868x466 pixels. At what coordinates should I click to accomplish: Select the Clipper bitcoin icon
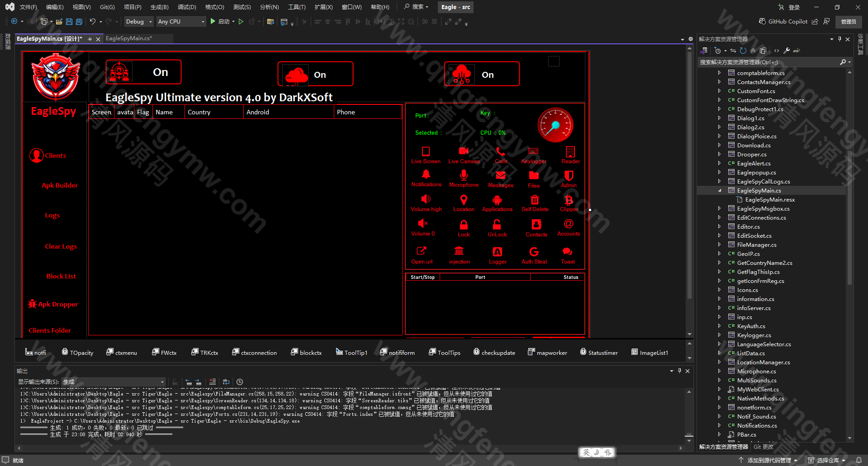[569, 200]
